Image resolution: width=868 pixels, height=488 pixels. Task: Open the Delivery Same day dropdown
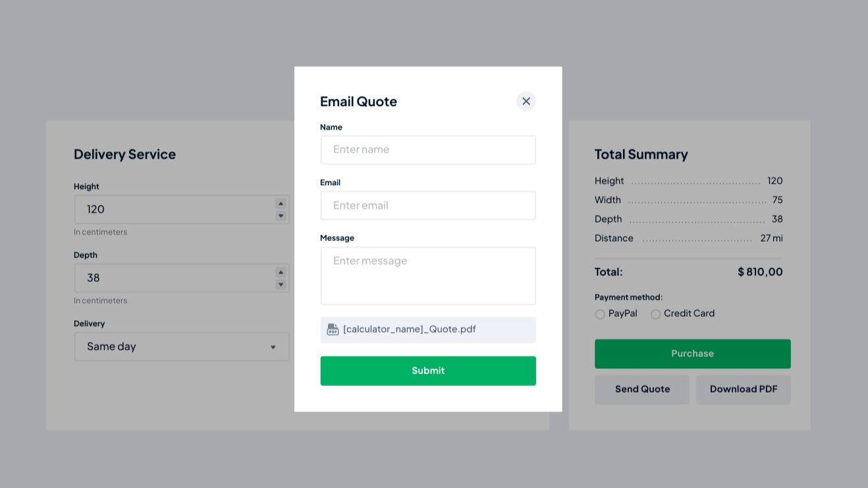182,346
